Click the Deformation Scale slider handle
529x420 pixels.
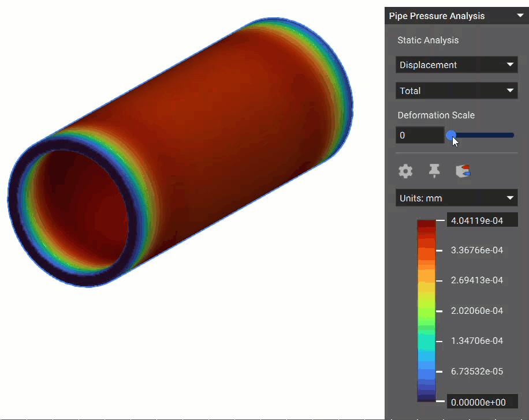tap(451, 135)
